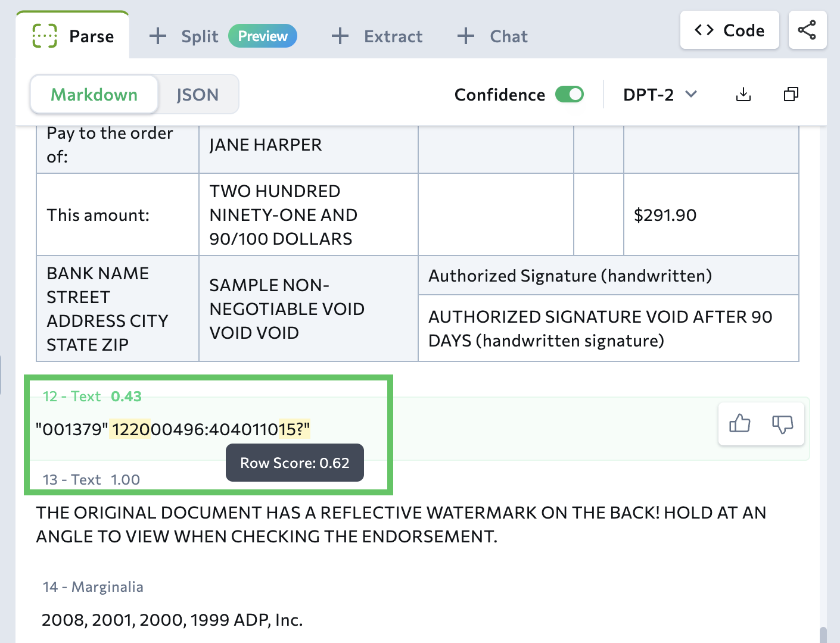Screen dimensions: 840x643
Task: Open the Split tab
Action: (x=199, y=36)
